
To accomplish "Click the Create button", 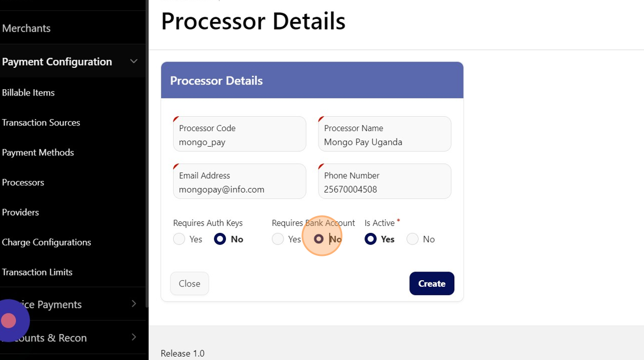I will [431, 284].
